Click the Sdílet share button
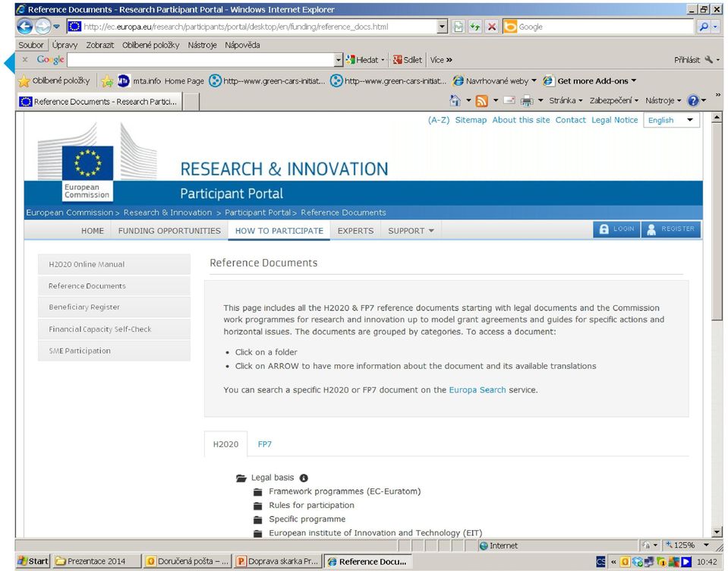 click(x=408, y=60)
